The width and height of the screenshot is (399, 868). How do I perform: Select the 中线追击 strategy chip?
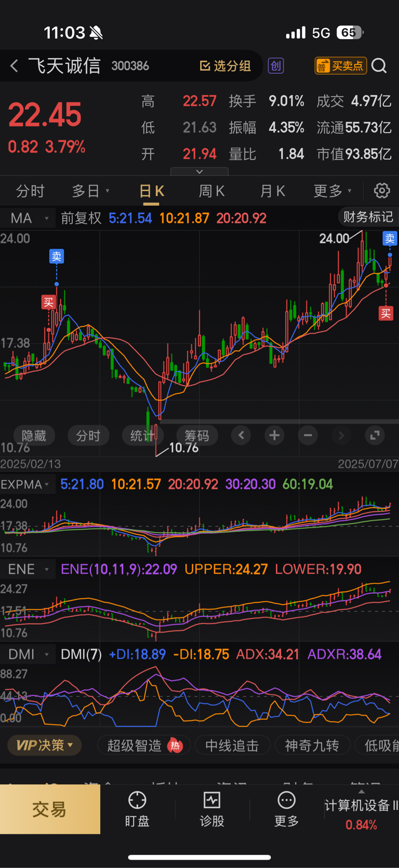click(232, 746)
